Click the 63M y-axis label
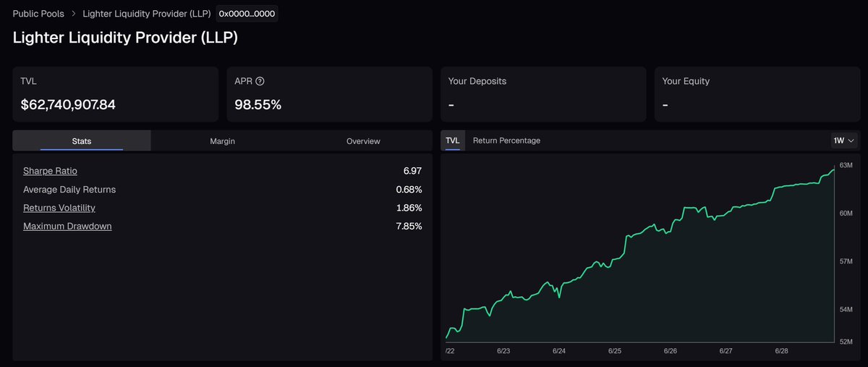 [846, 166]
